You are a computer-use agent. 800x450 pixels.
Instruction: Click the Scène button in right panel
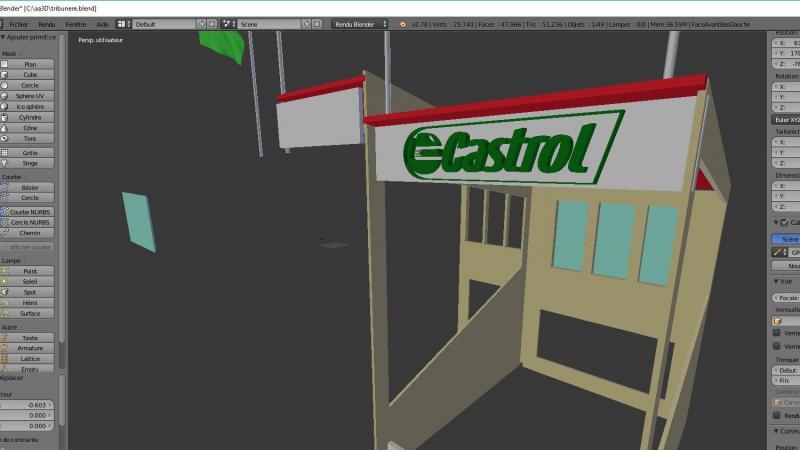point(787,239)
